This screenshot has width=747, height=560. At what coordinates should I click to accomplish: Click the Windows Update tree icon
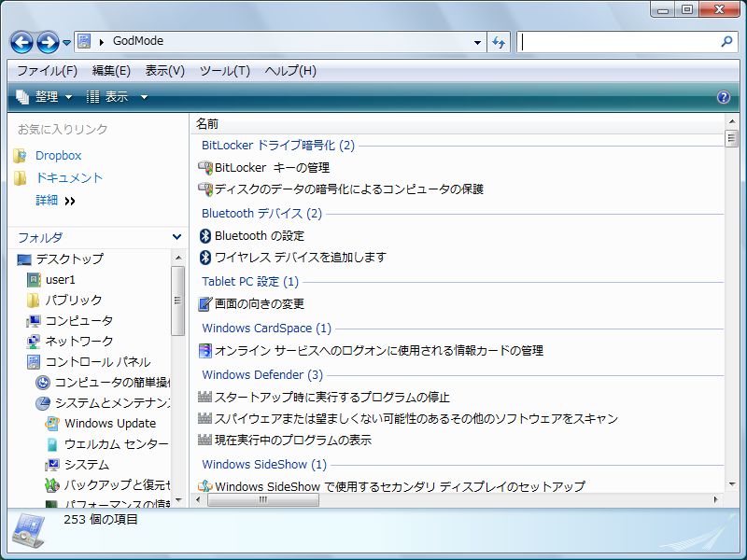(x=52, y=424)
